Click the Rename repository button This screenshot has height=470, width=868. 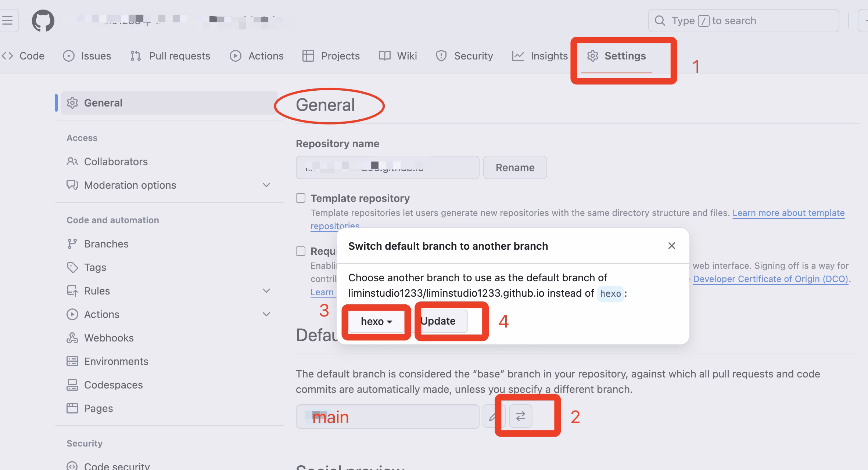point(515,167)
